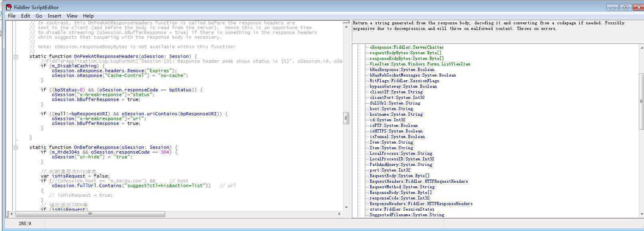Close the Fiddler ScriptEditor window
Screen dimensions: 644x231
(x=638, y=7)
